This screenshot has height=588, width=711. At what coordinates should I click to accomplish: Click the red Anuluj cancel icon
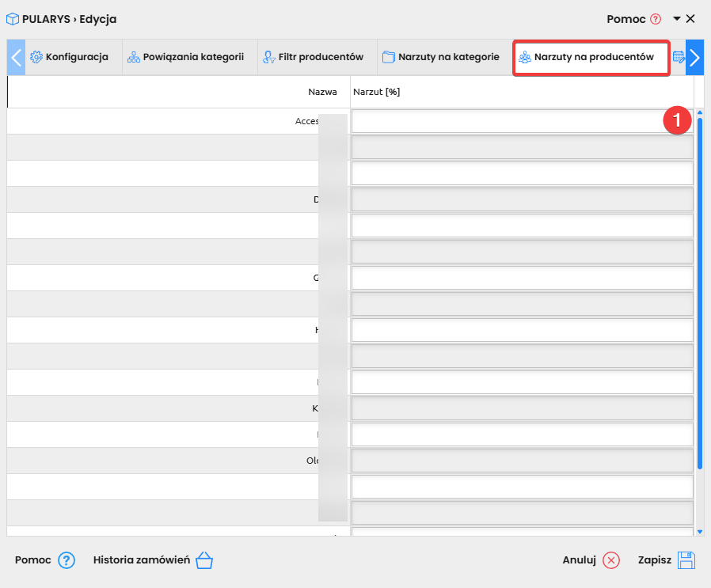[611, 560]
